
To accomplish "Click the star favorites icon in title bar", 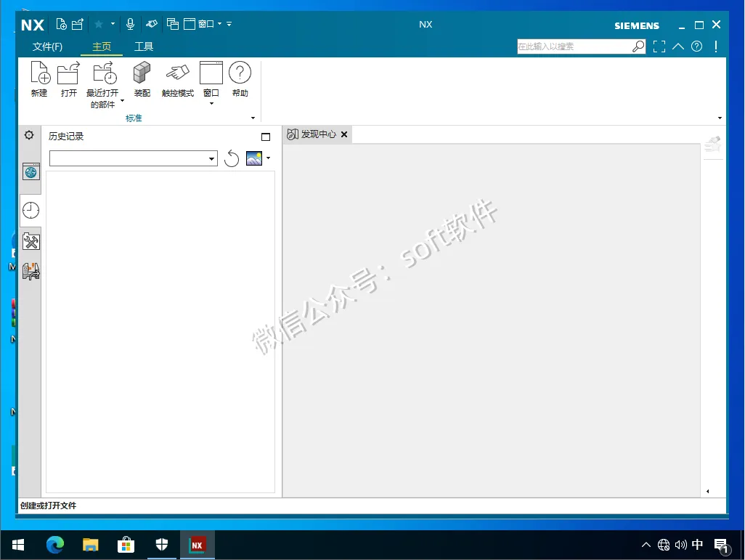I will tap(99, 24).
